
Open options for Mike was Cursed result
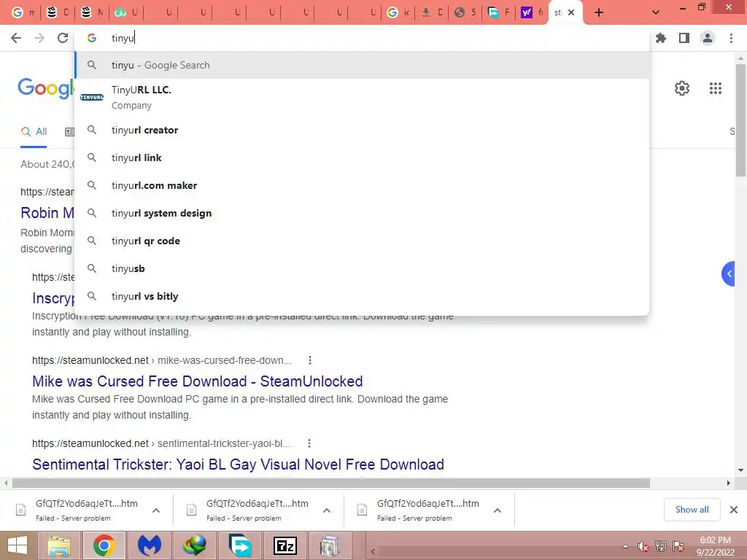(310, 360)
